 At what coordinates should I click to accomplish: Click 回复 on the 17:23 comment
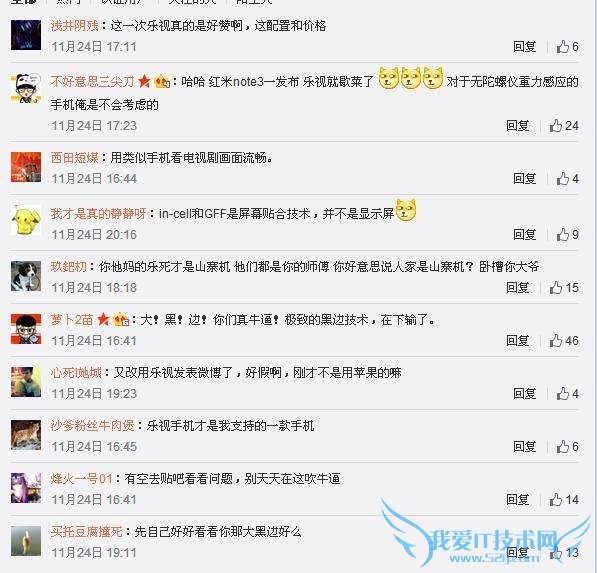[517, 126]
